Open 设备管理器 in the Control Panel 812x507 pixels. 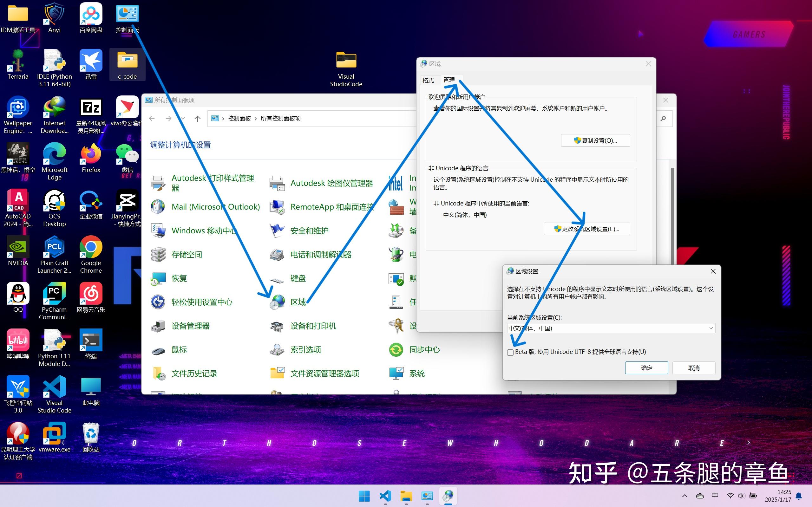190,326
